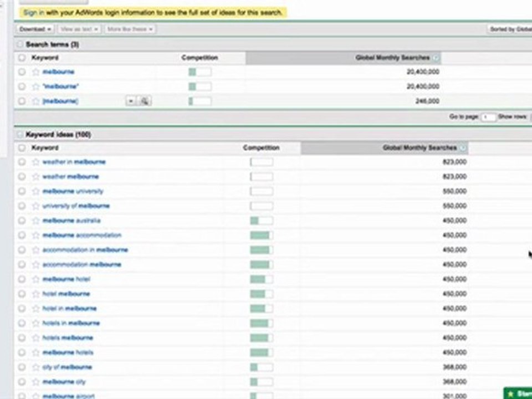Click competition bar for 'melbourne accommodation'
The image size is (532, 399).
[x=262, y=235]
